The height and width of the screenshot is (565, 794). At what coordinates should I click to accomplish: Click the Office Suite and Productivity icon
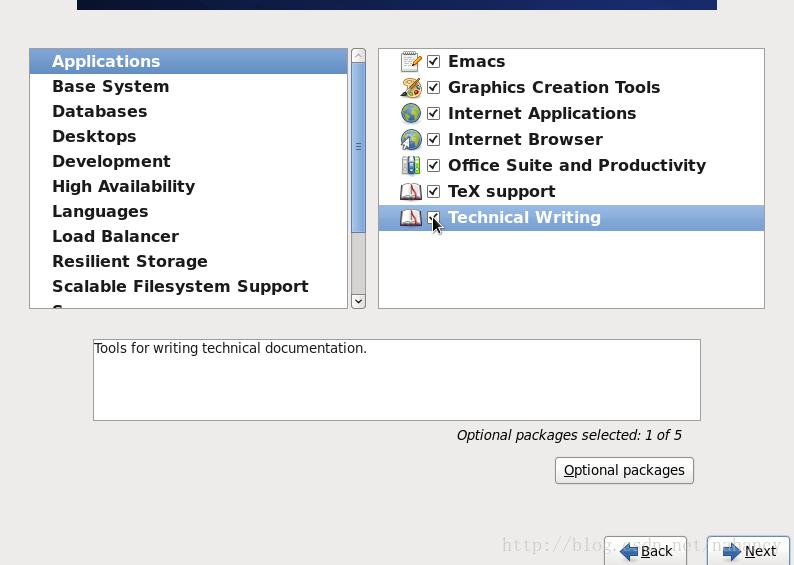[411, 166]
